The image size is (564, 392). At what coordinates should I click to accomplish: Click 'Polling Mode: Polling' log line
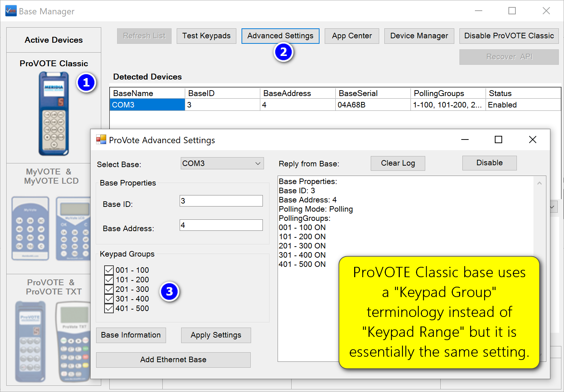tap(316, 209)
